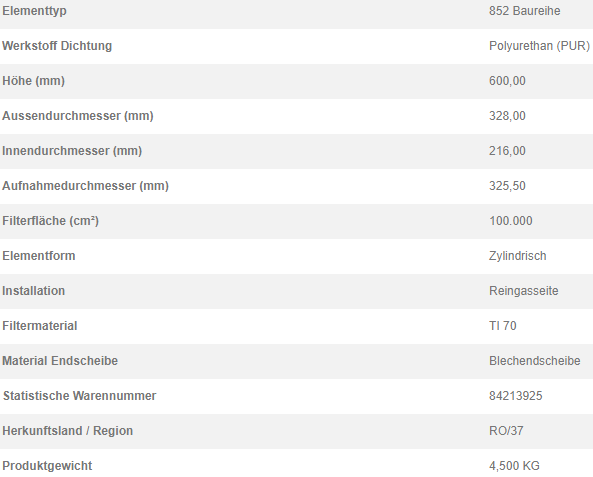This screenshot has height=477, width=593.
Task: Click the Elementtyp label
Action: 34,11
